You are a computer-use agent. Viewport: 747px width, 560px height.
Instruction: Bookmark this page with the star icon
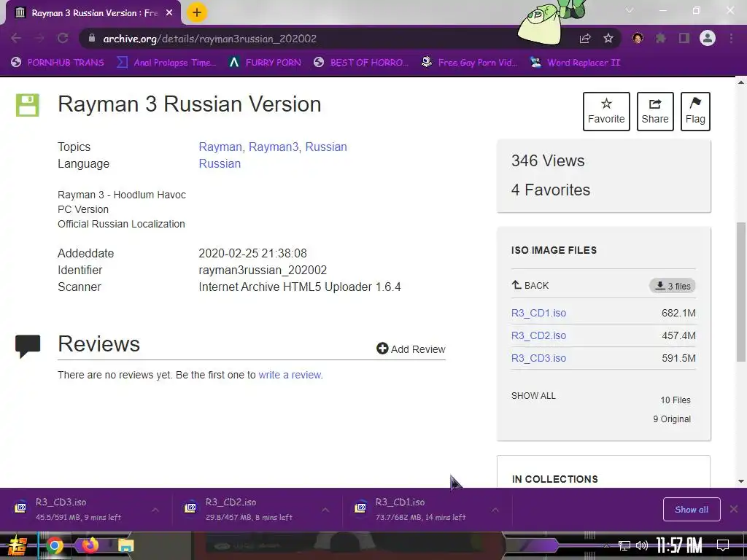point(608,39)
